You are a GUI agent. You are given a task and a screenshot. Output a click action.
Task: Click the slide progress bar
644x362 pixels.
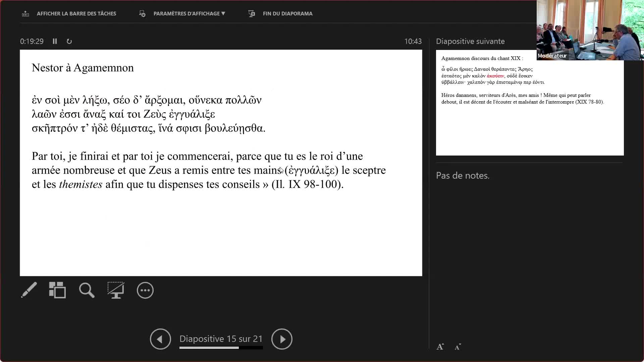click(x=221, y=348)
